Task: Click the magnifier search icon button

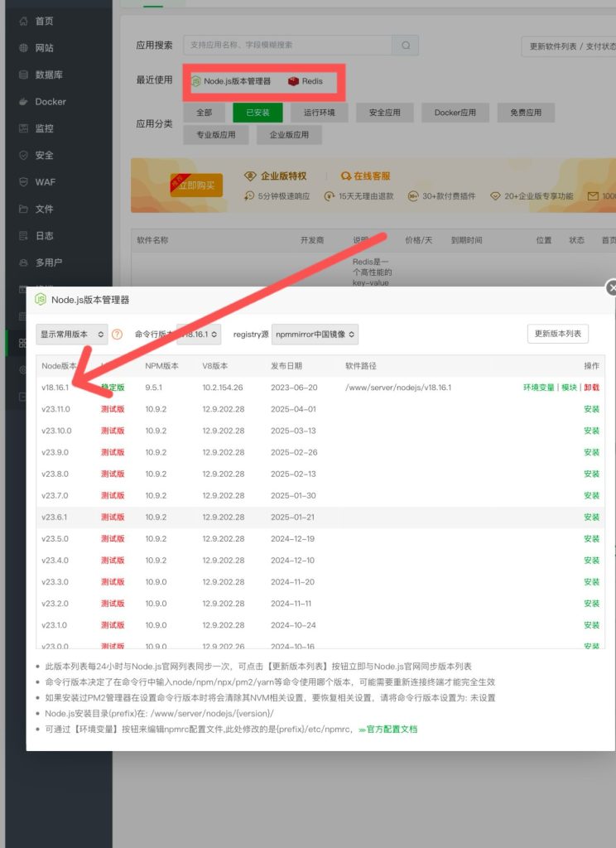Action: [x=406, y=46]
